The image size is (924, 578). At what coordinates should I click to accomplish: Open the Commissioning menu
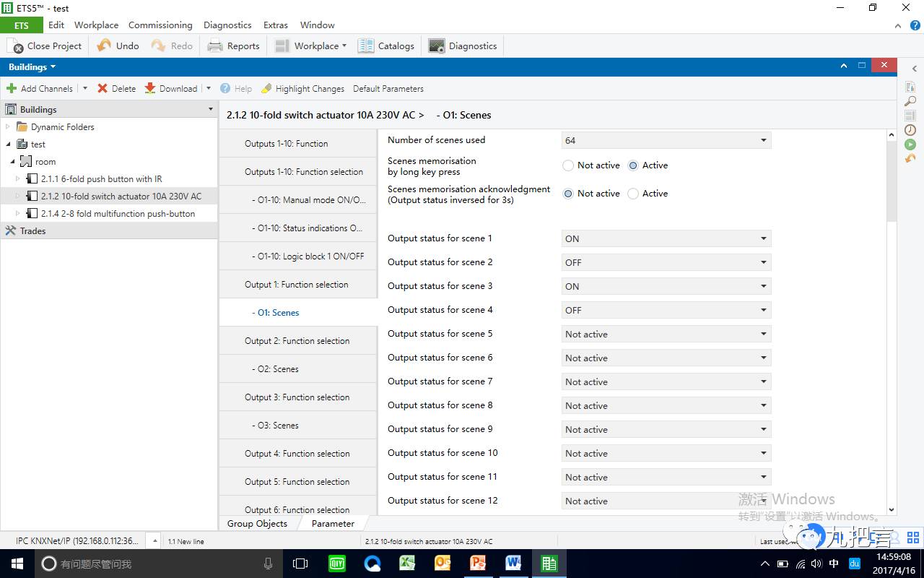[160, 25]
